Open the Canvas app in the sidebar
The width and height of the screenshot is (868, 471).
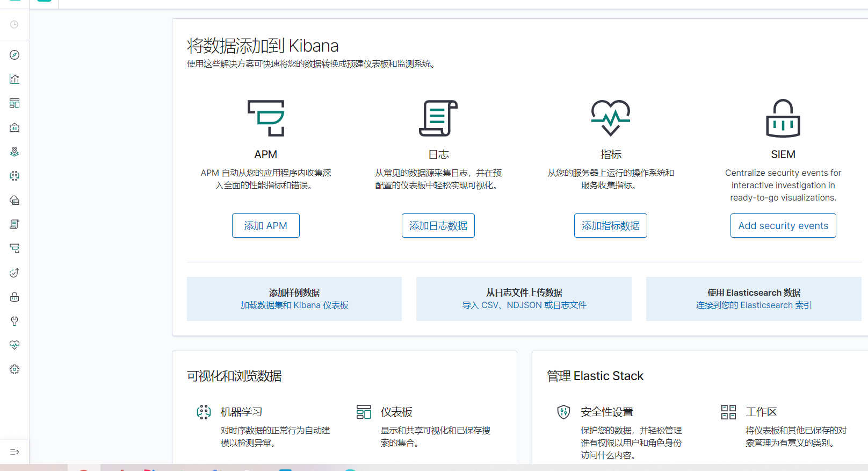[15, 127]
